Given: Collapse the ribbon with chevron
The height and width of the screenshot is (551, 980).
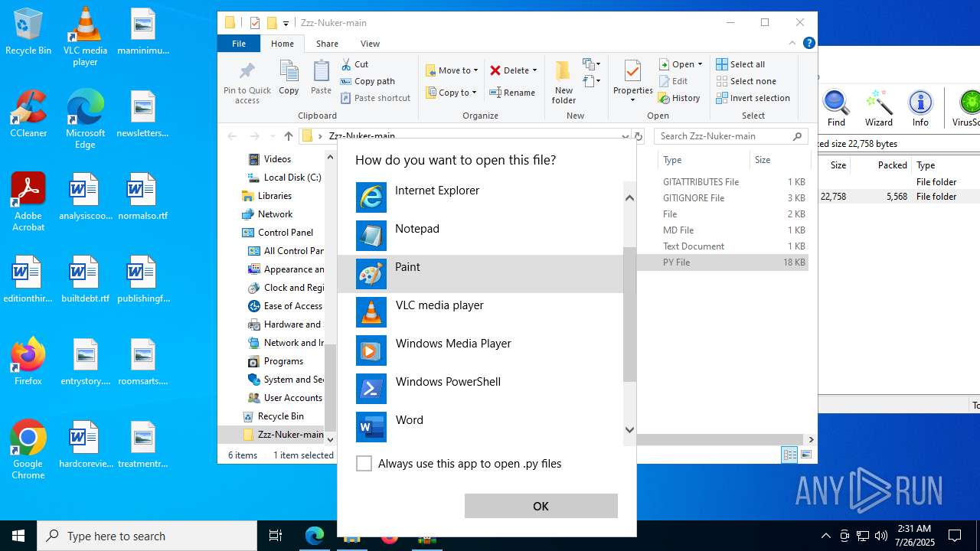Looking at the screenshot, I should coord(792,44).
